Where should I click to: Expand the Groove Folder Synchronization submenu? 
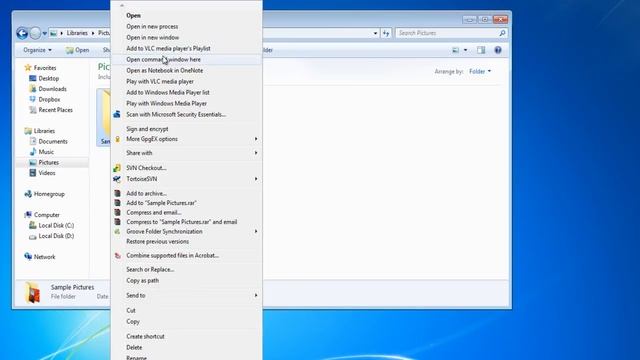[187, 231]
